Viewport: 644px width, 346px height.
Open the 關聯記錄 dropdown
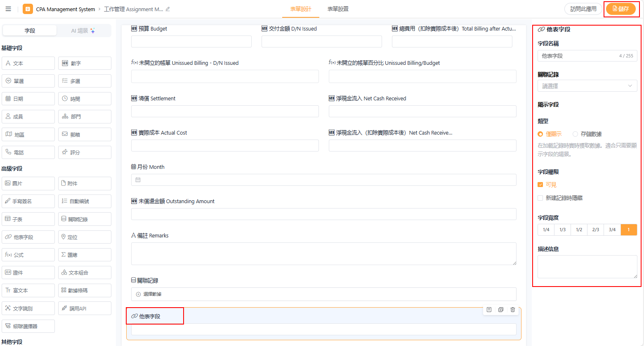[x=587, y=86]
